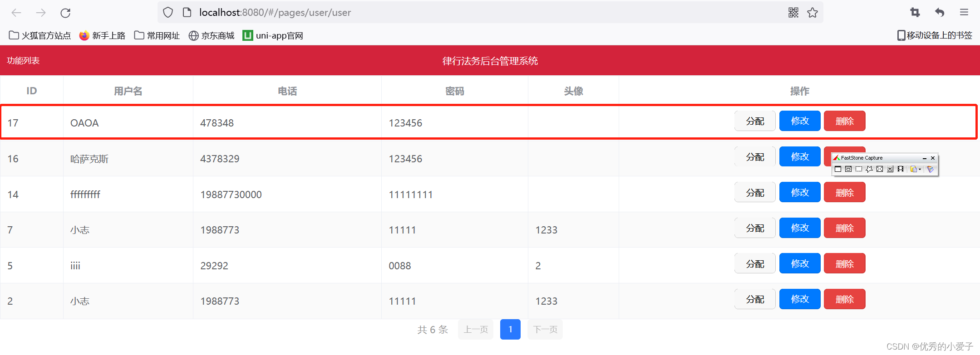Delete user fffffffff with 删除

[x=845, y=192]
